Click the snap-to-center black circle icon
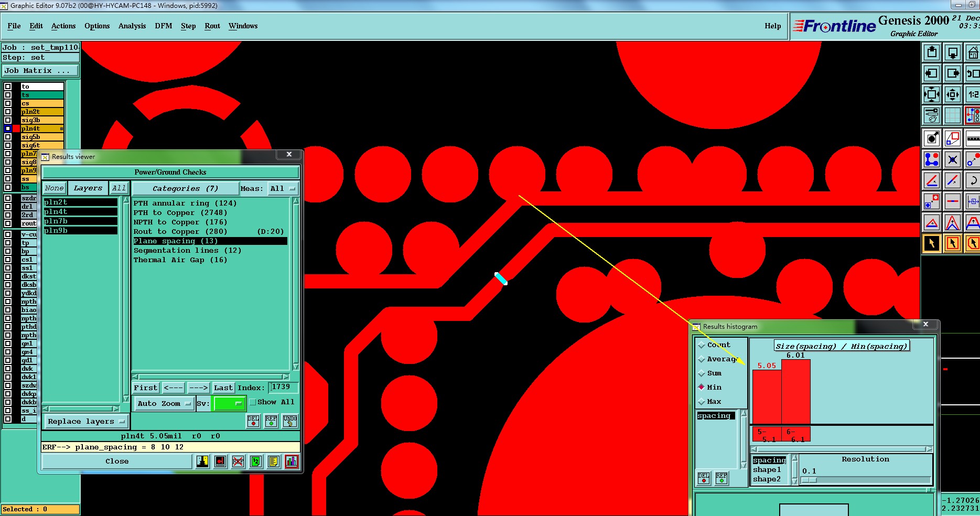This screenshot has width=980, height=516. (x=932, y=138)
